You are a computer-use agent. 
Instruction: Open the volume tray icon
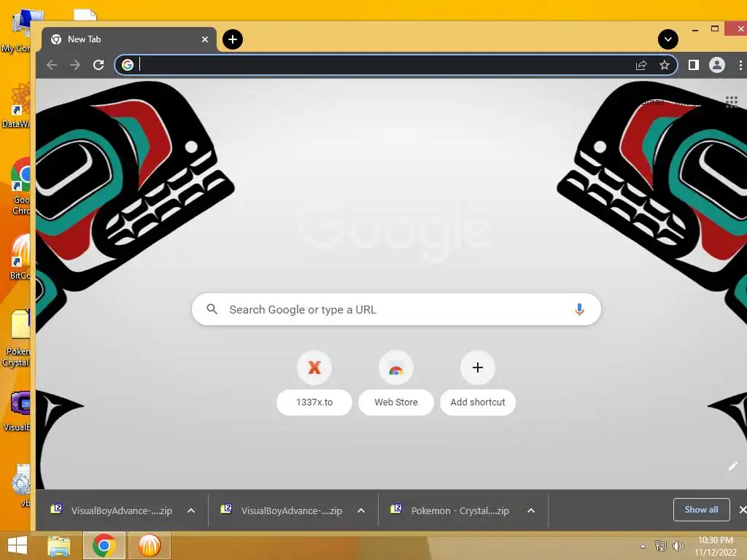(x=678, y=545)
